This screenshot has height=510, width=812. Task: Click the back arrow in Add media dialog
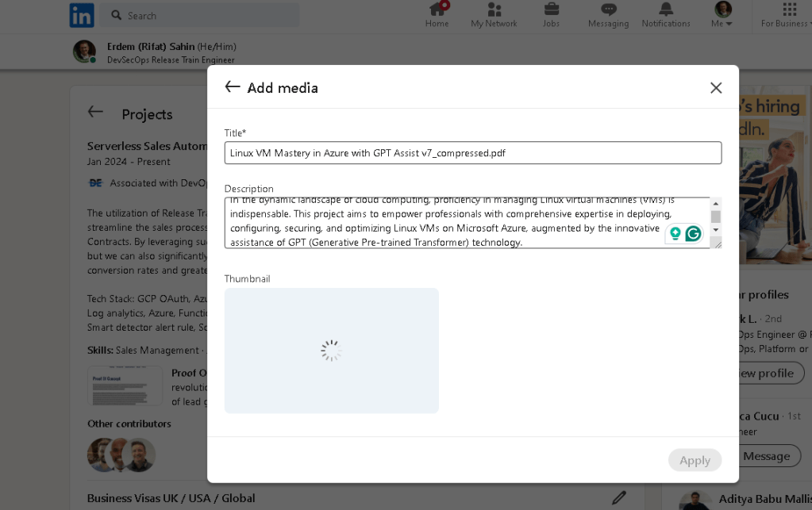[x=233, y=87]
